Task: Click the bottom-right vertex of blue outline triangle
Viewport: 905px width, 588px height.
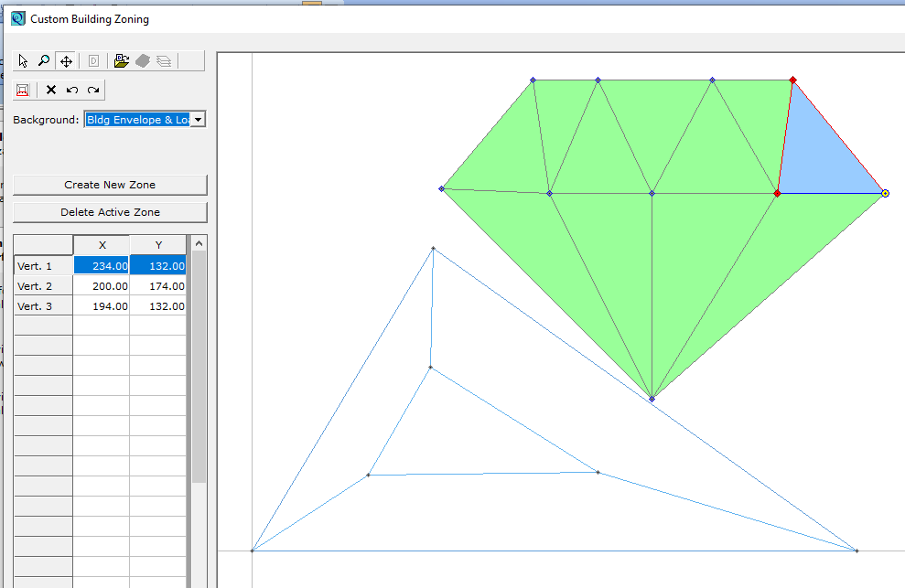Action: [x=857, y=551]
